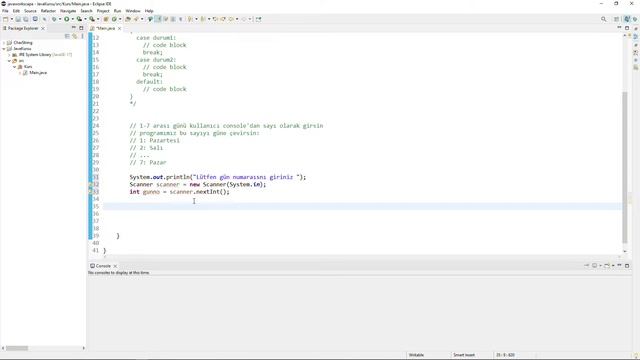Open dropdown arrow next to New file icon
This screenshot has width=640, height=360.
pos(12,19)
